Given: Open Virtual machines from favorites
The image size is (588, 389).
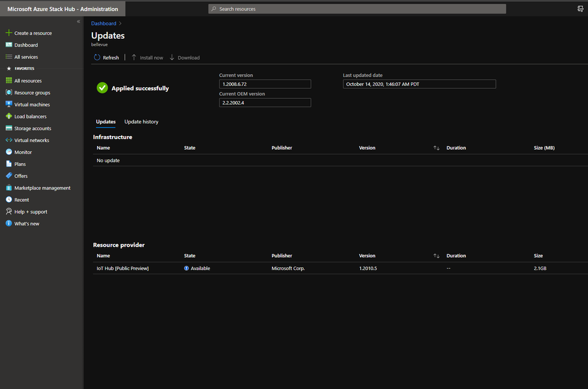Looking at the screenshot, I should point(32,104).
